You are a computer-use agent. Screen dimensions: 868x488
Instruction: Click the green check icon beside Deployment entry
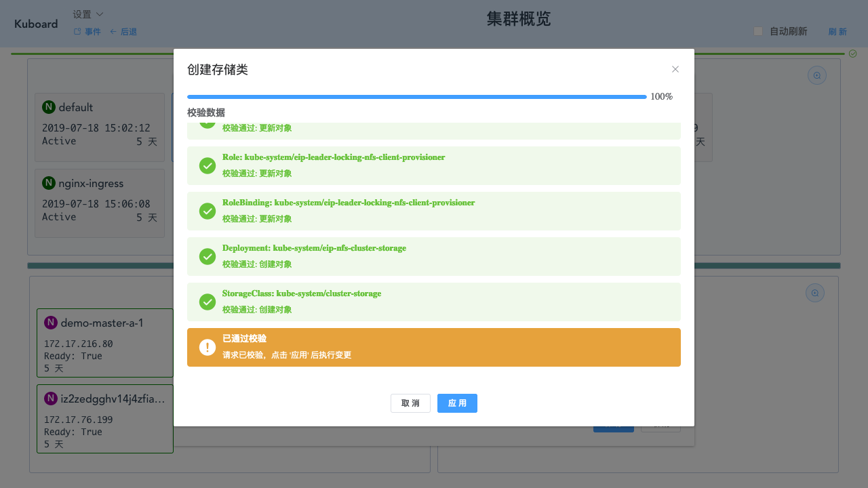pos(208,256)
